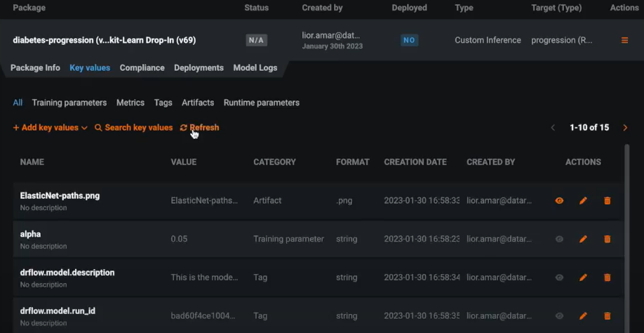This screenshot has height=333, width=644.
Task: Preview the ElasticNet-paths.png artifact with eye icon
Action: [559, 201]
